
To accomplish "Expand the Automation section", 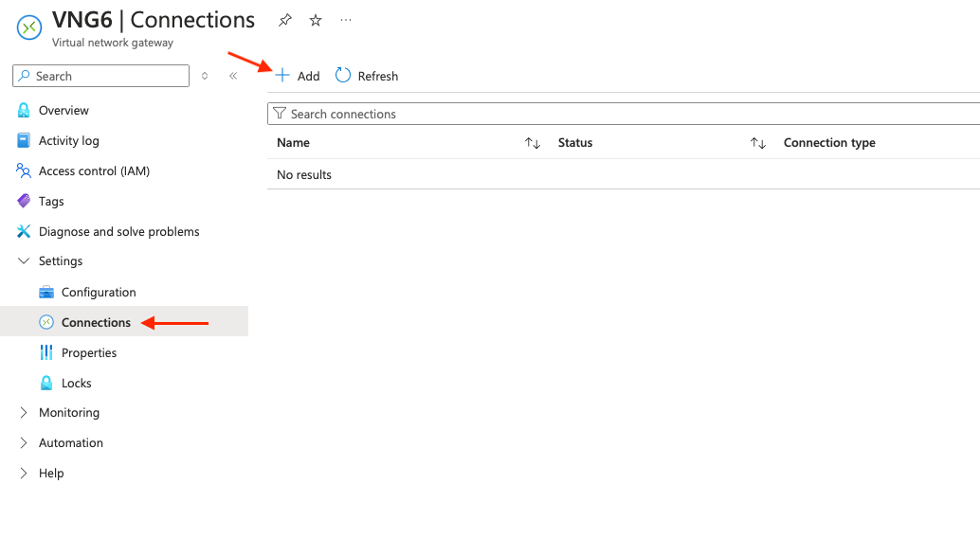I will coord(24,442).
